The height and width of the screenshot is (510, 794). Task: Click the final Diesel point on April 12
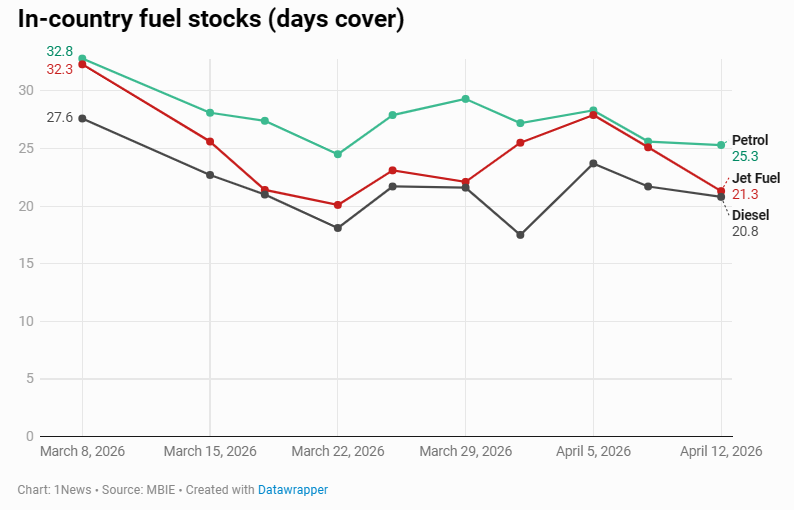click(721, 197)
